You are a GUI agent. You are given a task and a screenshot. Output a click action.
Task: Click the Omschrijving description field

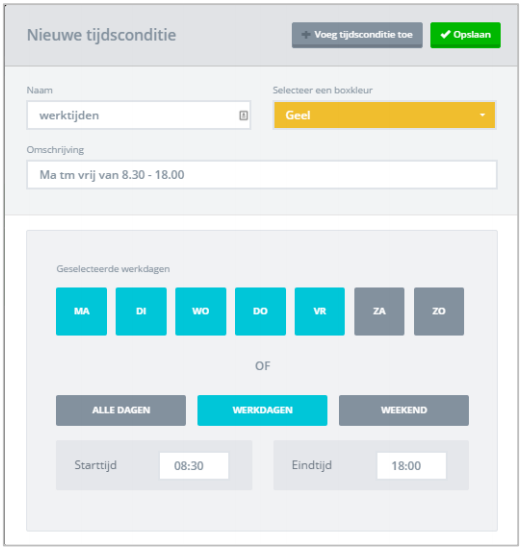point(262,175)
